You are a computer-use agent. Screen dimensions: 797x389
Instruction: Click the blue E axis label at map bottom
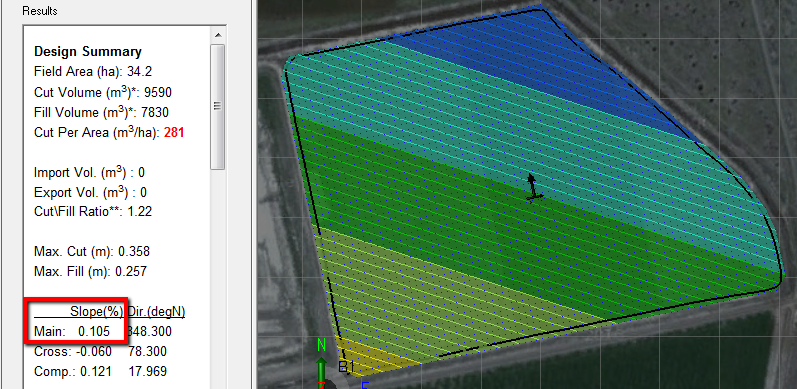coord(364,386)
